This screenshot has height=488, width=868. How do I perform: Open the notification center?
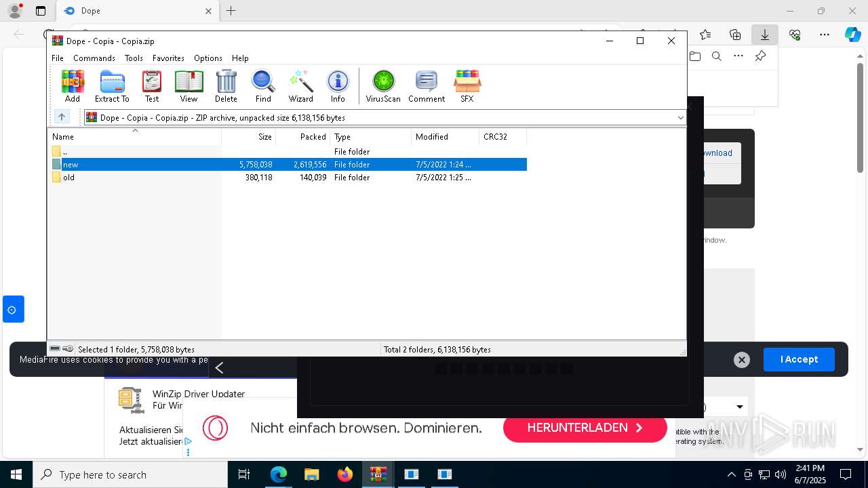[x=846, y=474]
